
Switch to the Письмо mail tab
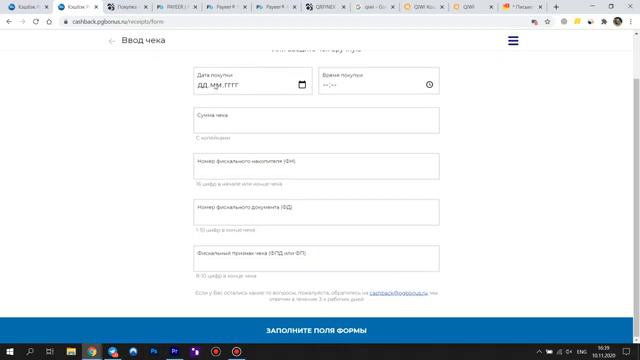pyautogui.click(x=522, y=7)
